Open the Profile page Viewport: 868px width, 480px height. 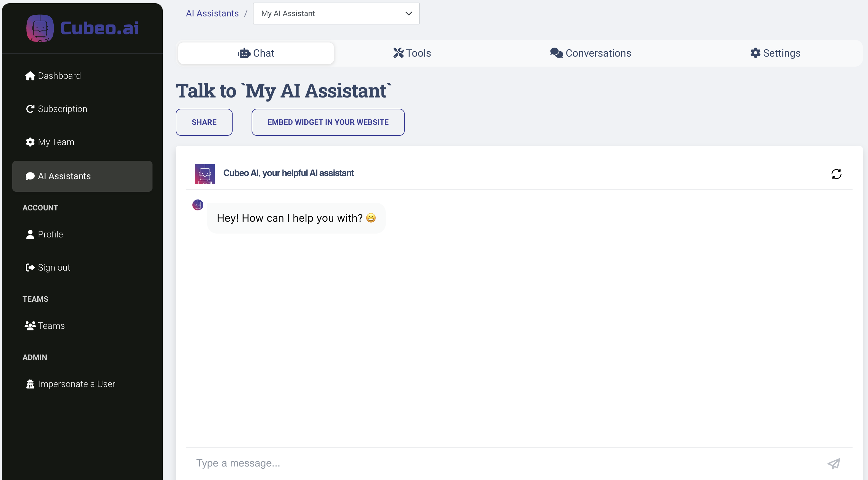(50, 234)
